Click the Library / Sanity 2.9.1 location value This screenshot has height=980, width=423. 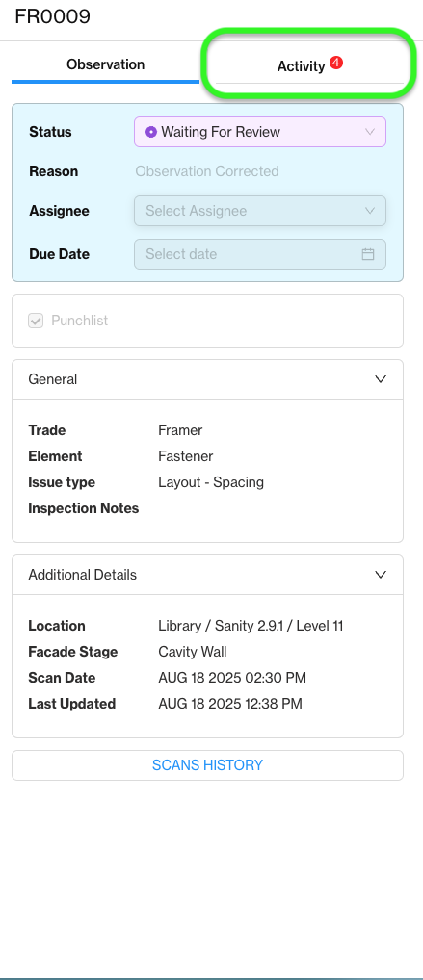tap(251, 626)
